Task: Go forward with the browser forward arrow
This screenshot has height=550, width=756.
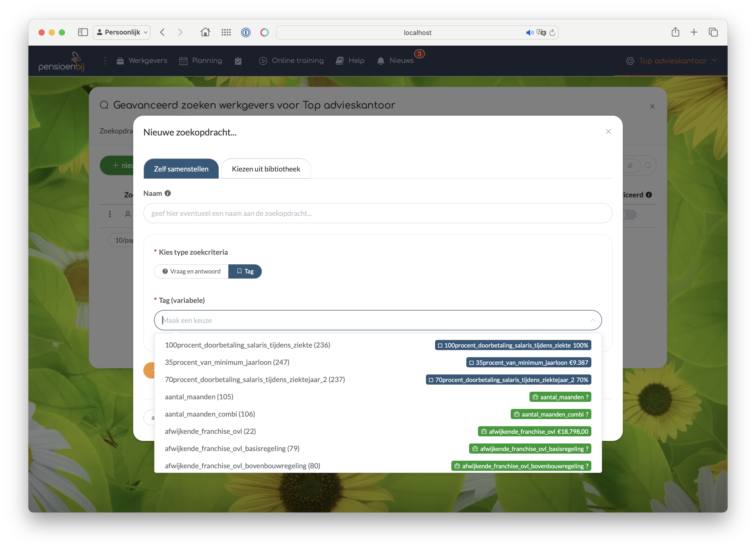Action: click(180, 32)
